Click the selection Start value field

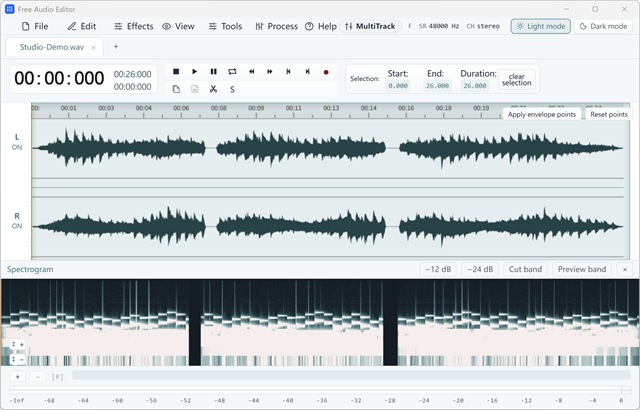pos(398,86)
